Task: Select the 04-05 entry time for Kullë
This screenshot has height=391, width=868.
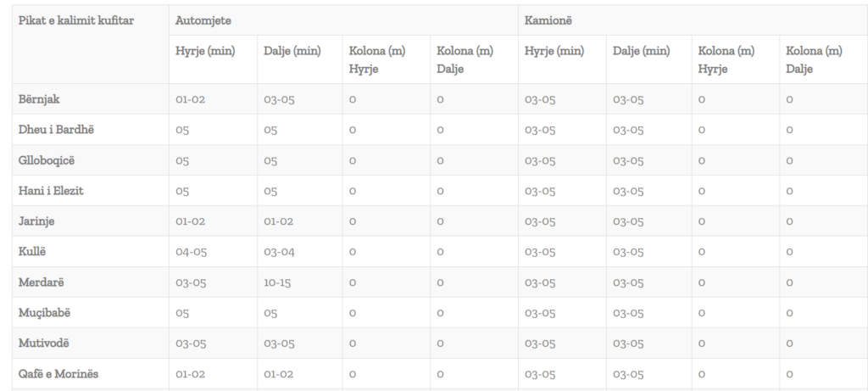Action: coord(191,252)
